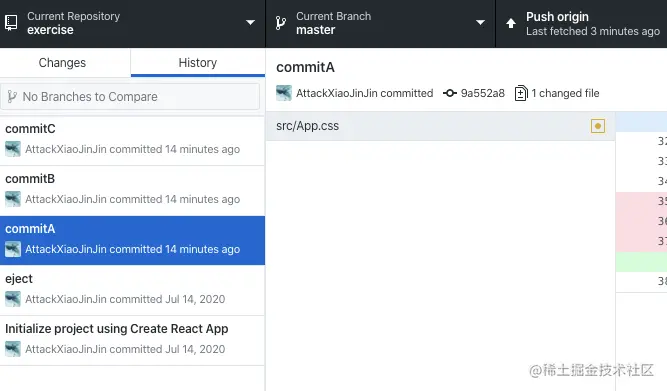Click the branch icon beside Current Branch

(x=280, y=23)
